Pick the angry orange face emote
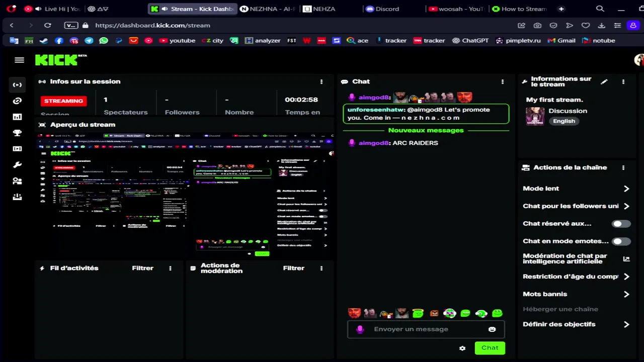 click(x=434, y=313)
